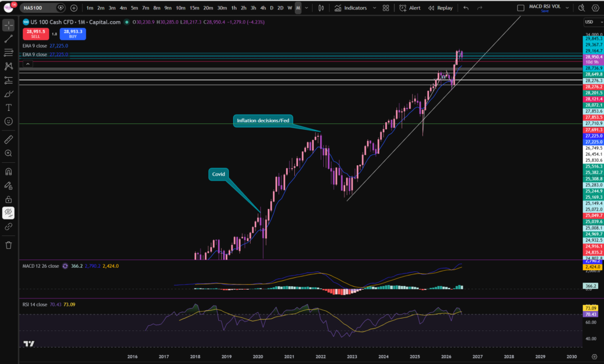Open the forecasting and measurement tools
Image resolution: width=604 pixels, height=364 pixels.
(8, 80)
